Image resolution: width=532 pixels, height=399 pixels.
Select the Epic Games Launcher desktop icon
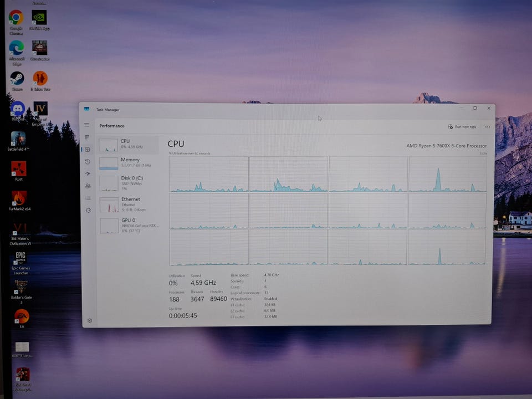21,263
